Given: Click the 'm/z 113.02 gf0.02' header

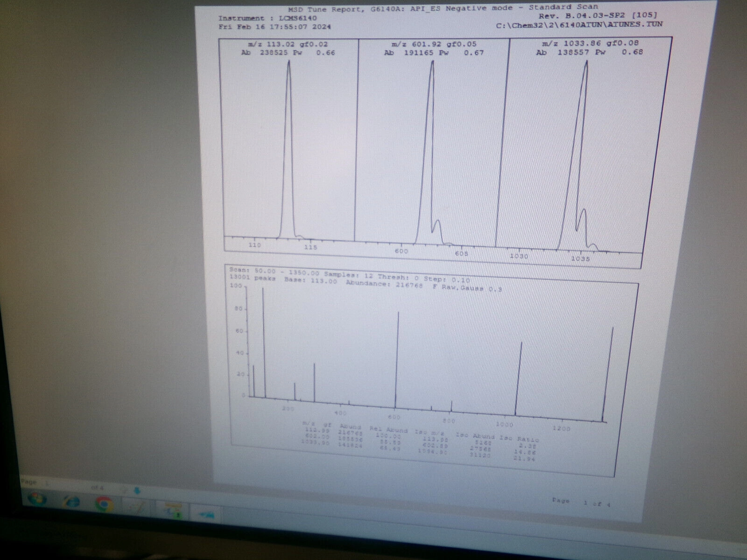Looking at the screenshot, I should [x=288, y=44].
